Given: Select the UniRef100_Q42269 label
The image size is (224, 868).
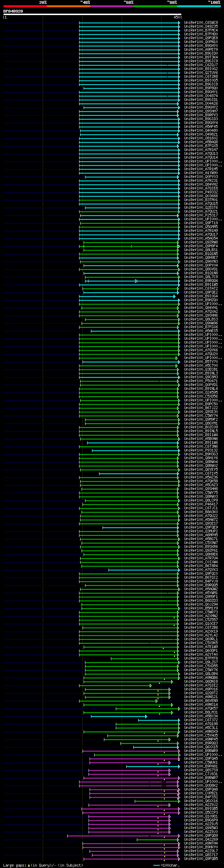Looking at the screenshot, I should [201, 839].
